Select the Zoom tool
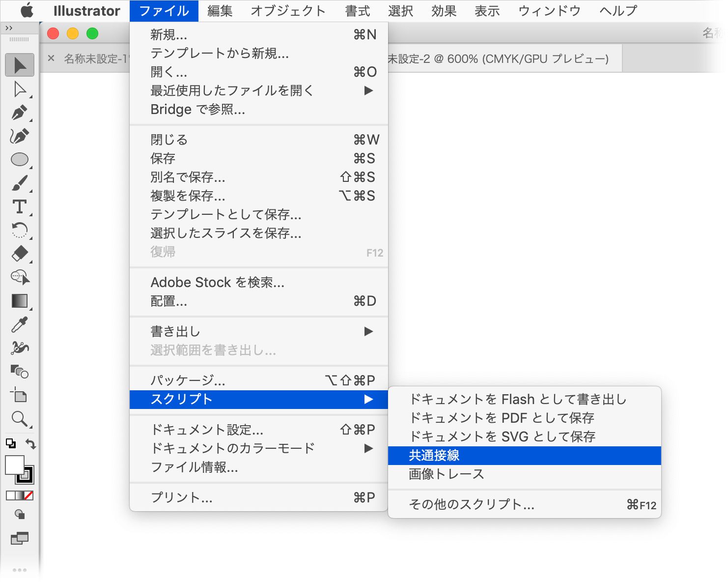Image resolution: width=728 pixels, height=582 pixels. tap(20, 418)
